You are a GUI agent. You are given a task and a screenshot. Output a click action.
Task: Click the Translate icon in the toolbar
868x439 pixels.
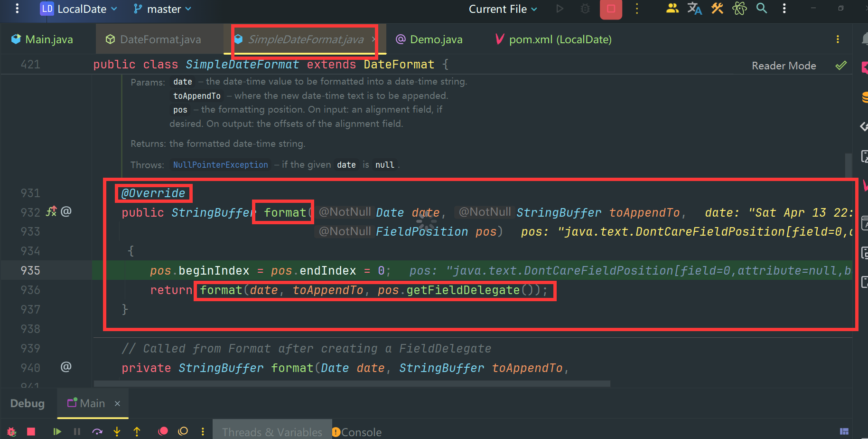[694, 8]
